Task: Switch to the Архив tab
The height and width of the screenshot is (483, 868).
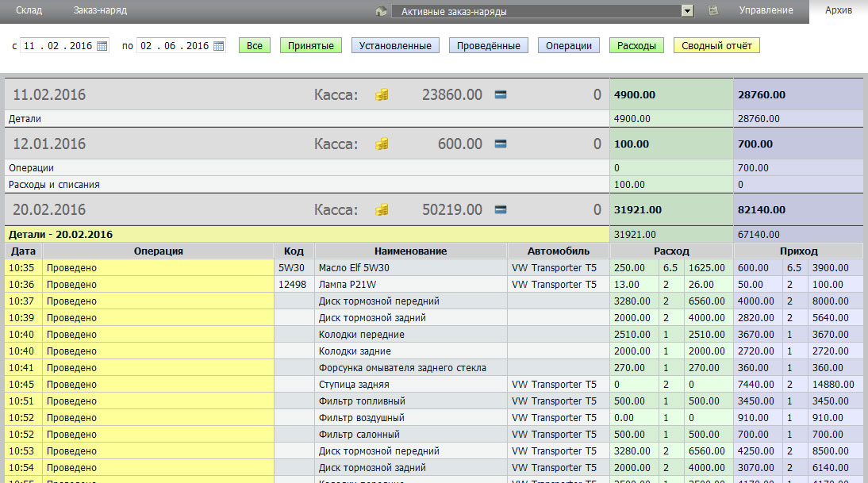Action: pos(838,10)
